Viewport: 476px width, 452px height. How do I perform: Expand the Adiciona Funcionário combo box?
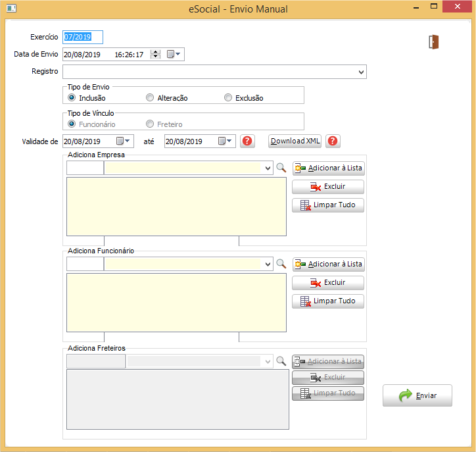(x=268, y=264)
